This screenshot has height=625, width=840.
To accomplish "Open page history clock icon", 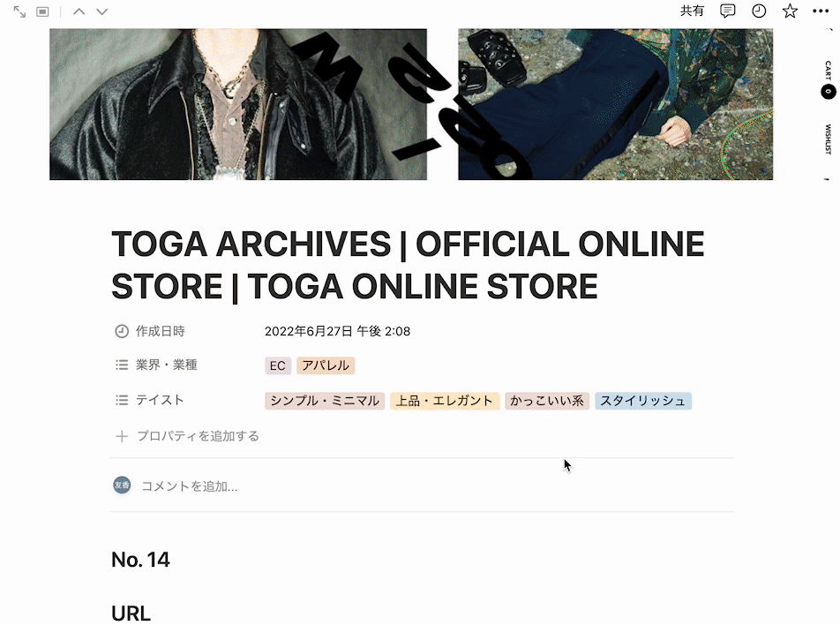I will pyautogui.click(x=759, y=11).
